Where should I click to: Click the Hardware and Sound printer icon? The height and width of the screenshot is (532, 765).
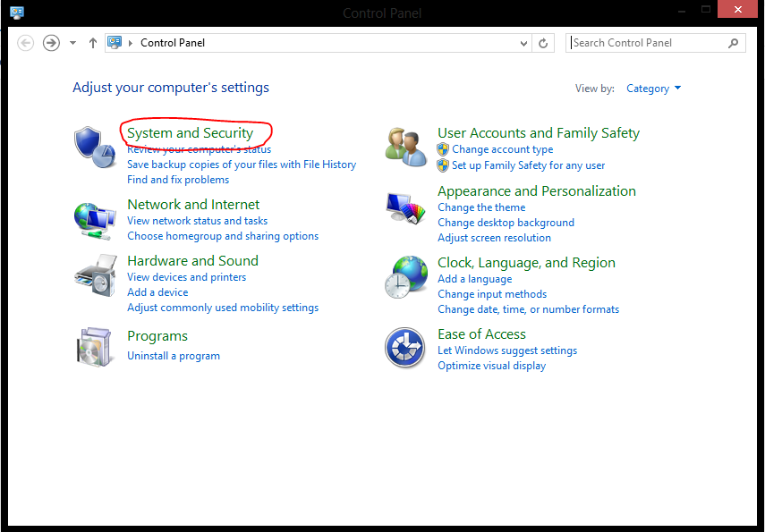coord(96,275)
